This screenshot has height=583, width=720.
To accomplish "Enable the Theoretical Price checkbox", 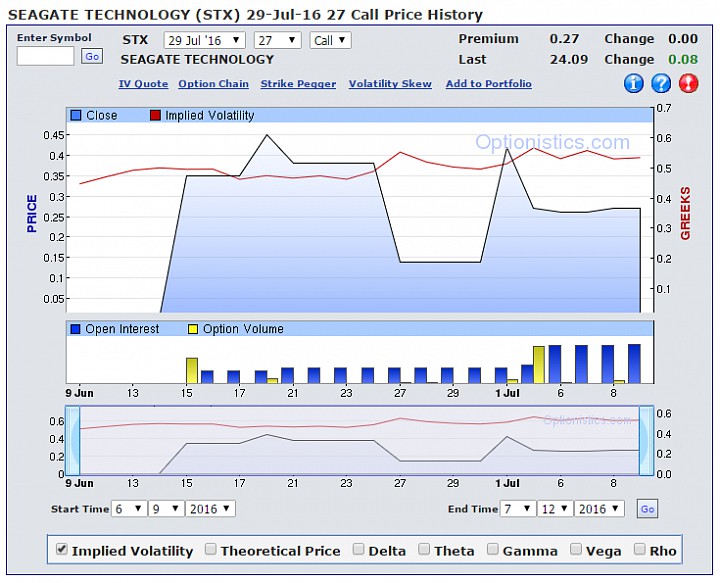I will point(210,549).
